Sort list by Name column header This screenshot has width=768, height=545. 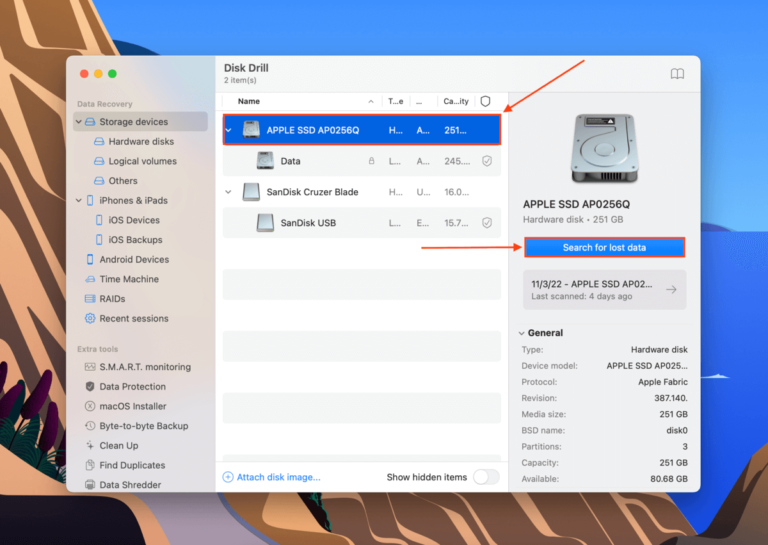pos(249,101)
